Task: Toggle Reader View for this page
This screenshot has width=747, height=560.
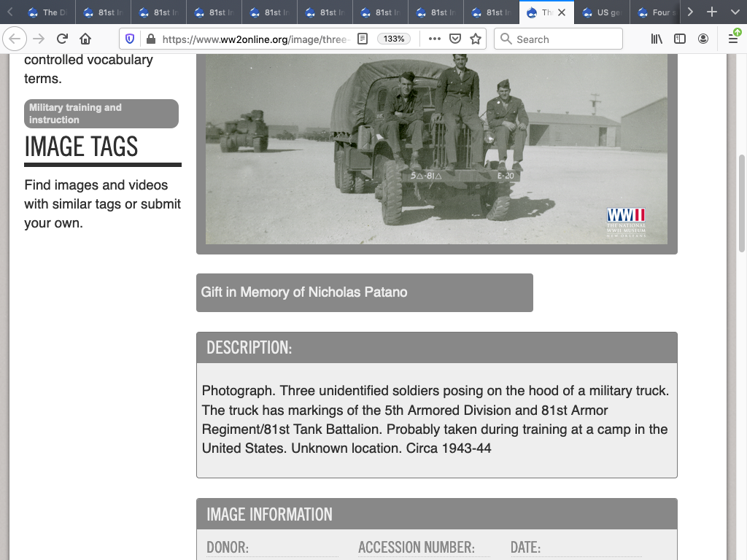Action: pyautogui.click(x=363, y=39)
